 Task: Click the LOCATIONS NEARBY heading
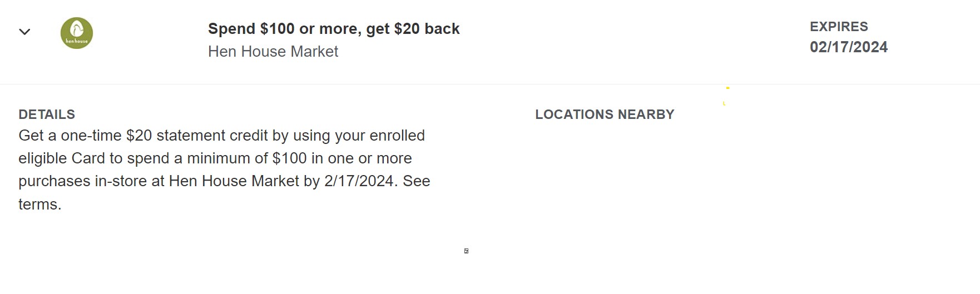point(605,114)
